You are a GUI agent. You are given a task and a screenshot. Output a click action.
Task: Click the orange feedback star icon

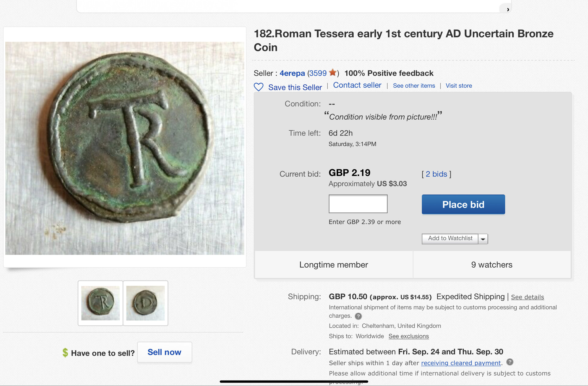pos(333,73)
